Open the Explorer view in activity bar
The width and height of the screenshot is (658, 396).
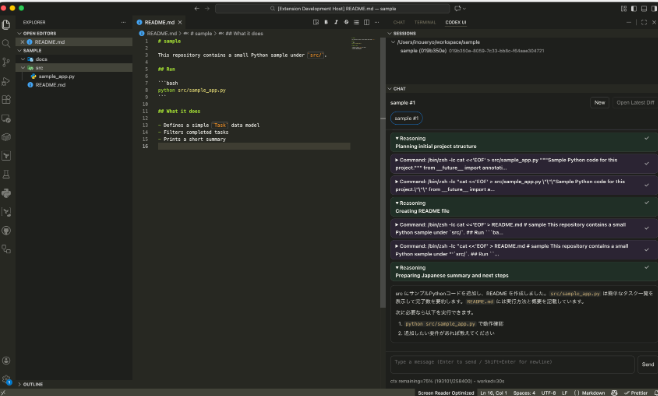coord(6,25)
